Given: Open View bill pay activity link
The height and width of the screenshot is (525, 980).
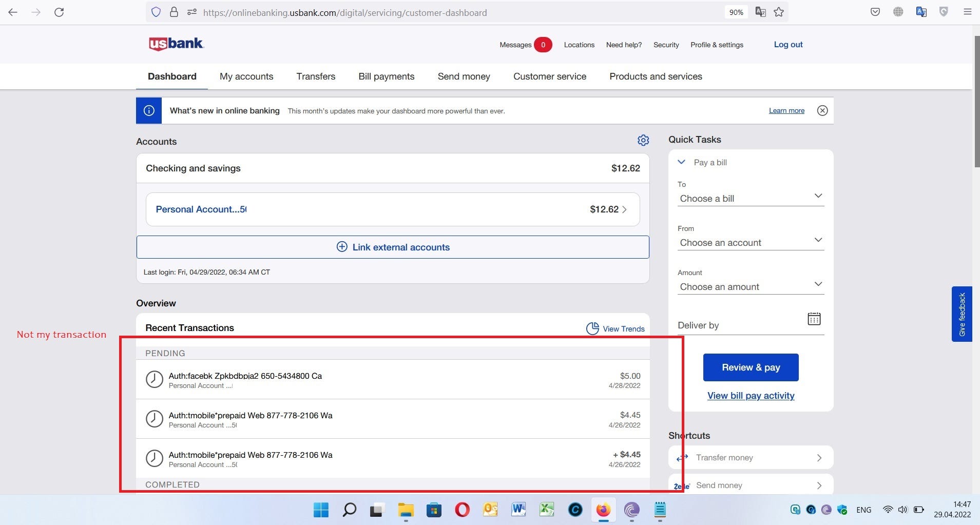Looking at the screenshot, I should pyautogui.click(x=751, y=396).
